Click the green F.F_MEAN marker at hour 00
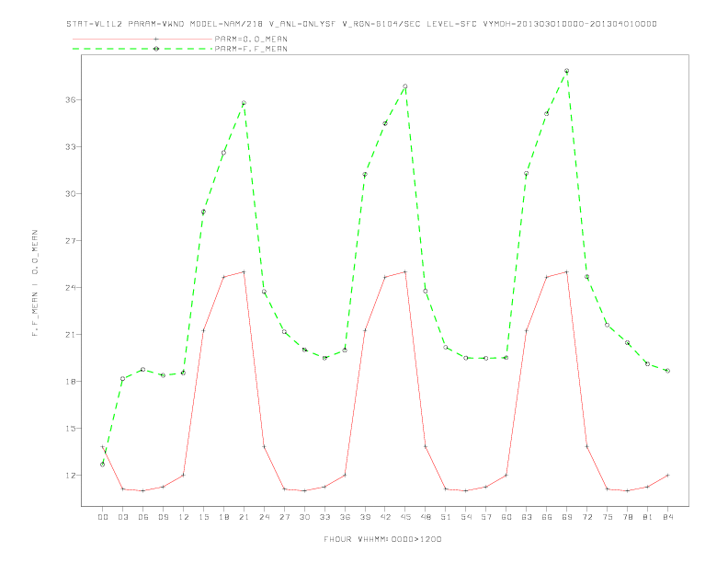The image size is (728, 563). tap(103, 465)
